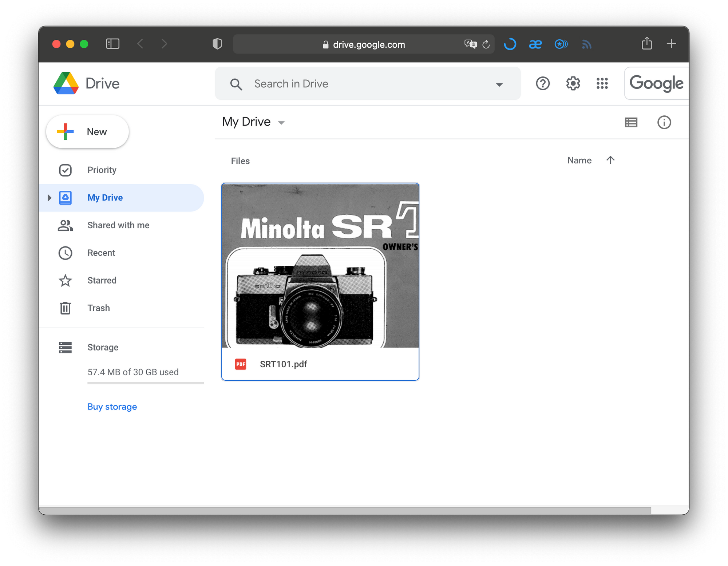This screenshot has height=566, width=728.
Task: Open the Safari share button
Action: coord(647,43)
